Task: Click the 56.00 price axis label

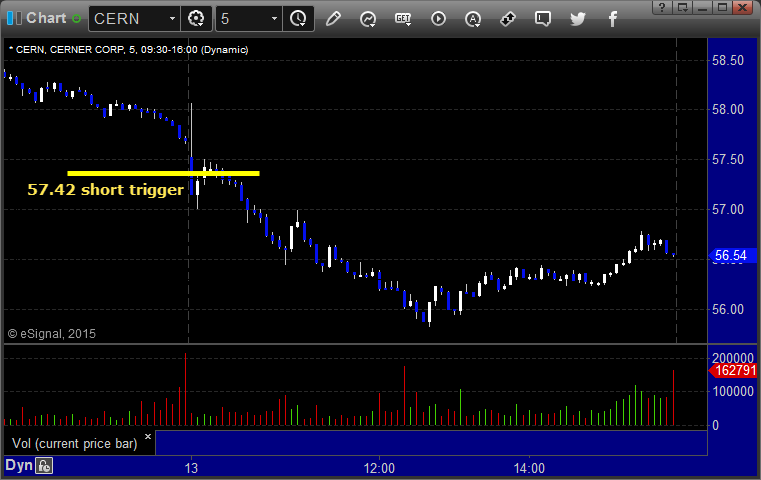Action: tap(728, 310)
